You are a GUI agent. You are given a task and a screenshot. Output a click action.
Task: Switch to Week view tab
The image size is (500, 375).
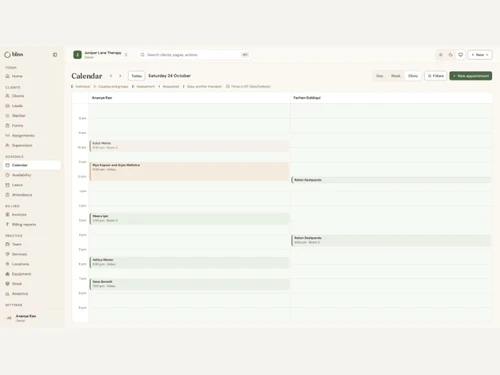tap(396, 76)
